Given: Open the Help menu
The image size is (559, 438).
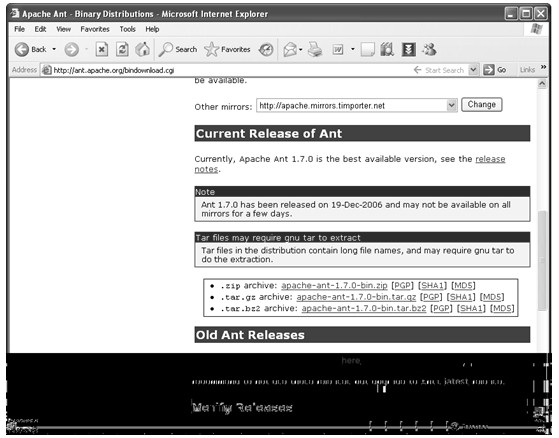Looking at the screenshot, I should point(152,29).
